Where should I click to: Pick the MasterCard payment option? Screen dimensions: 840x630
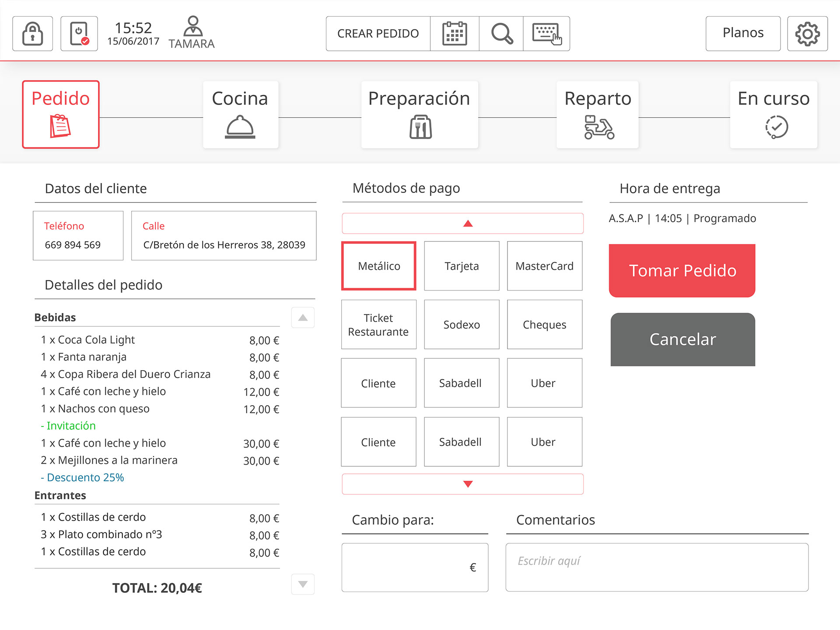click(544, 266)
